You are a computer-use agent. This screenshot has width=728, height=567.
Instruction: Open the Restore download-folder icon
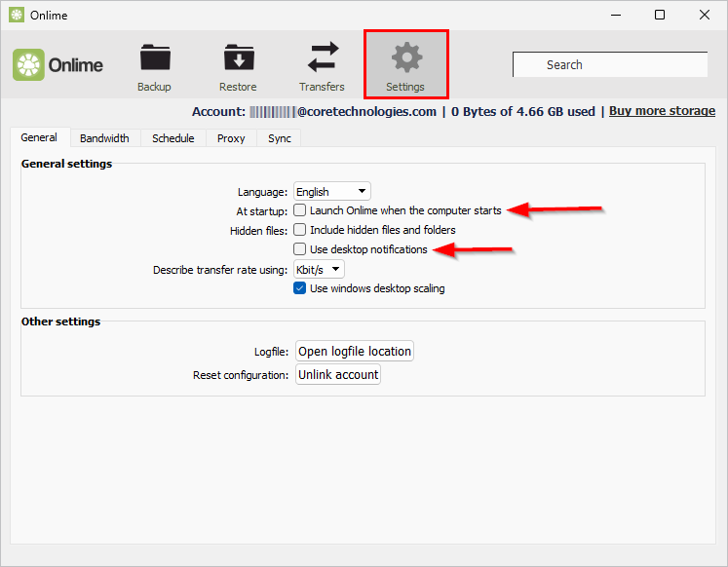239,57
